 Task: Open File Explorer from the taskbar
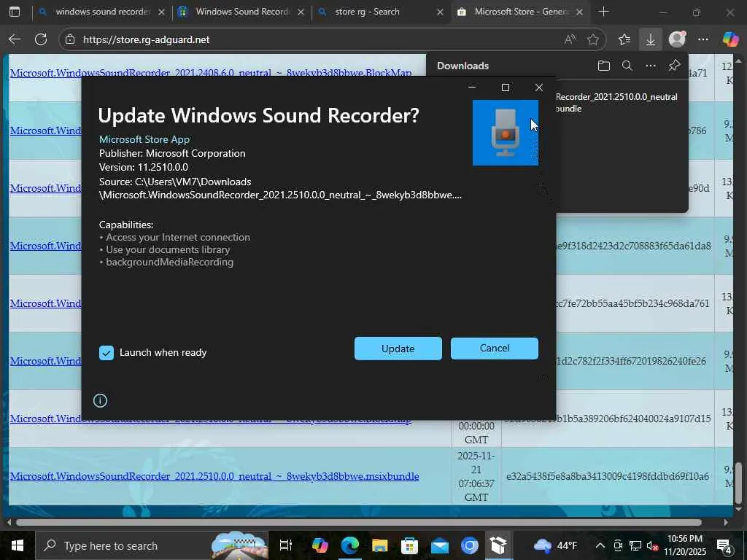click(379, 545)
